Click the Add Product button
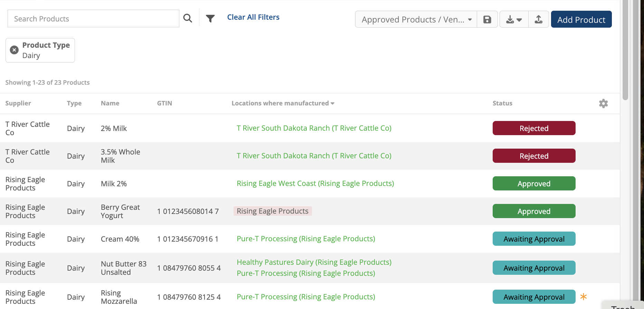Image resolution: width=644 pixels, height=309 pixels. tap(581, 19)
